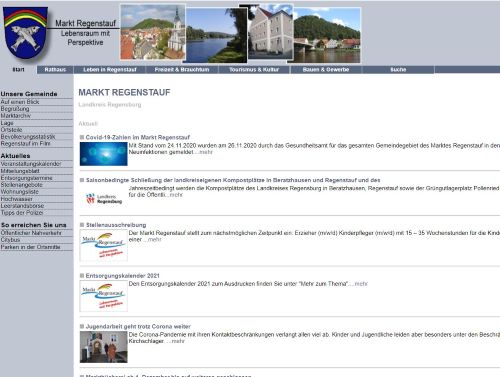The height and width of the screenshot is (377, 500).
Task: Click the church tower header photo
Action: pyautogui.click(x=153, y=32)
